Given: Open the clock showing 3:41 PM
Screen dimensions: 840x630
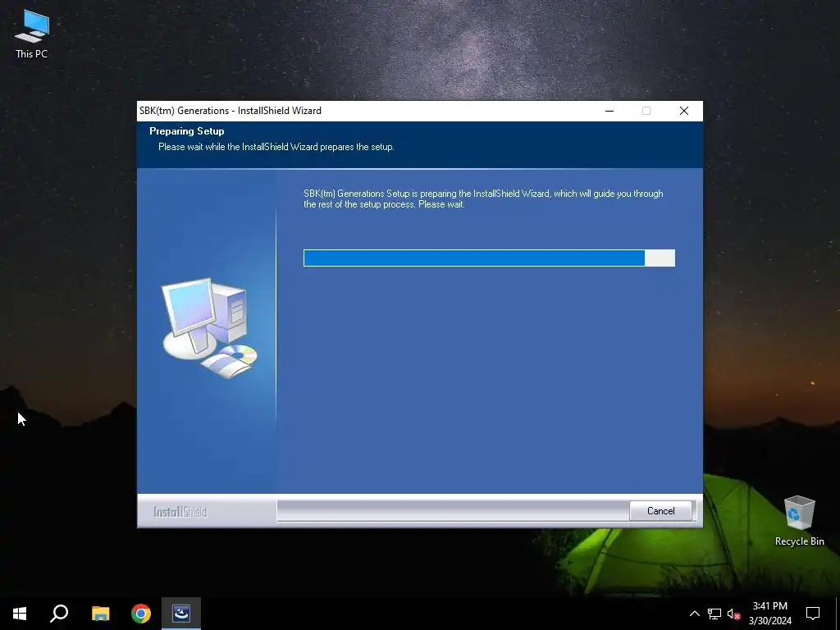Looking at the screenshot, I should click(x=769, y=614).
